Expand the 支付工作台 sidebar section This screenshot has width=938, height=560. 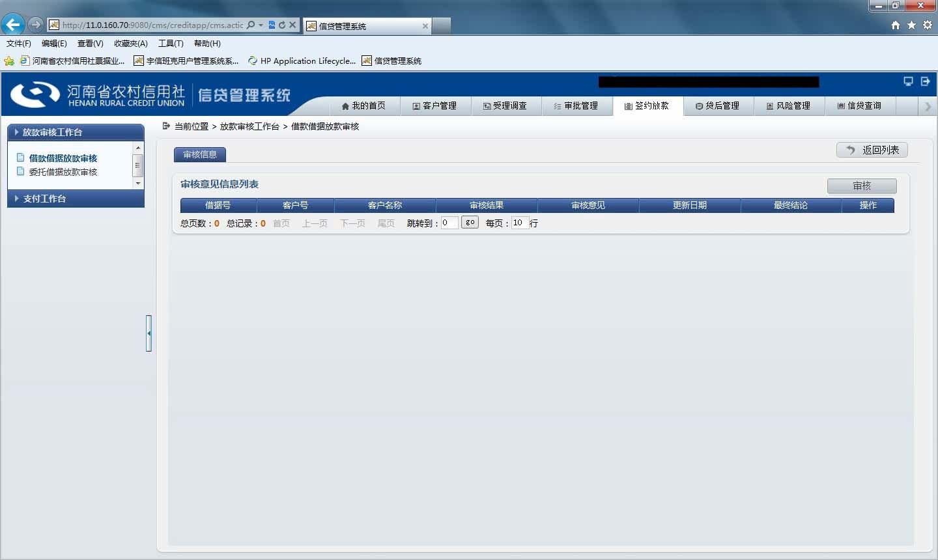click(x=76, y=199)
